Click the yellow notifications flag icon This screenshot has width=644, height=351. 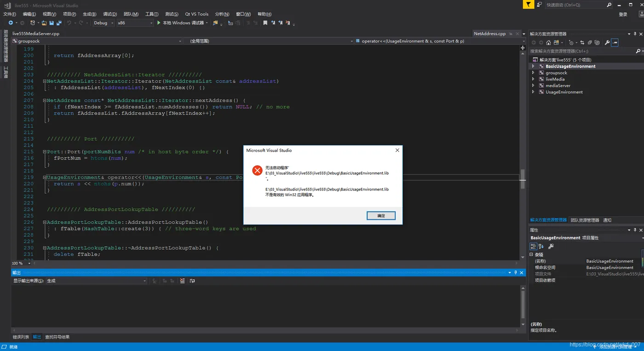(529, 5)
